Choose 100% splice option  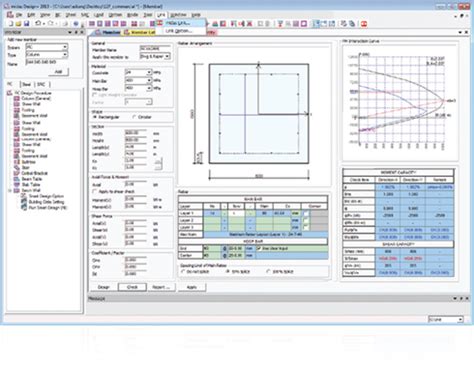(x=269, y=272)
